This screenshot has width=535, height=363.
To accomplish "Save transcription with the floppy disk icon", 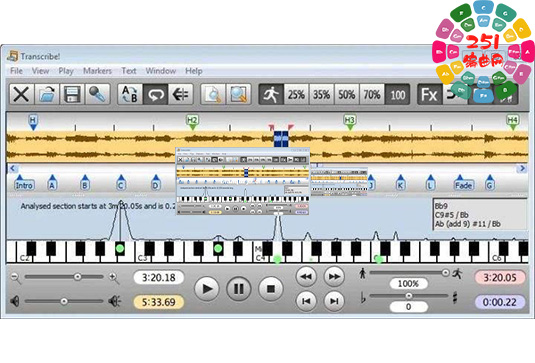I will click(x=72, y=94).
